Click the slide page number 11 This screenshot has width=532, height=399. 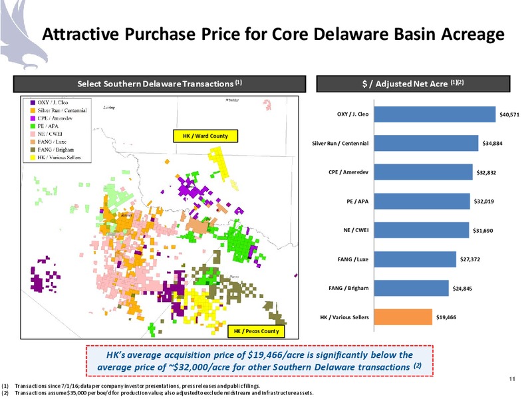(512, 379)
